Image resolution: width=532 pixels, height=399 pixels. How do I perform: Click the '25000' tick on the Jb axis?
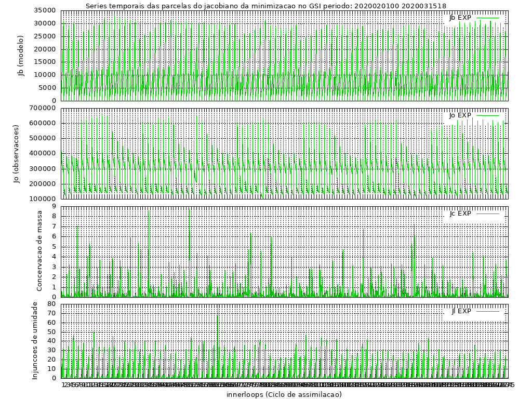coord(45,36)
